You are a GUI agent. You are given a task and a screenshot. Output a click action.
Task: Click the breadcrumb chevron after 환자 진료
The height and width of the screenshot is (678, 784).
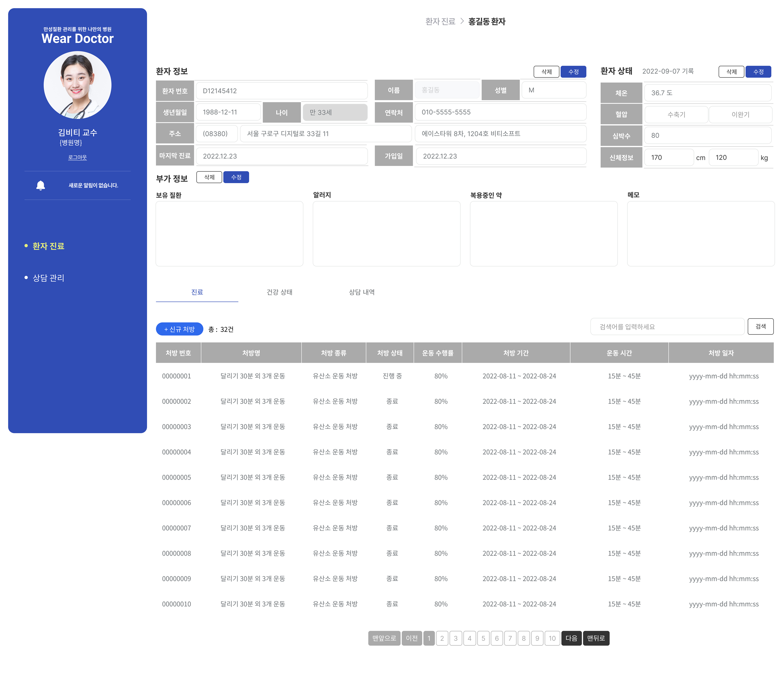pos(462,21)
